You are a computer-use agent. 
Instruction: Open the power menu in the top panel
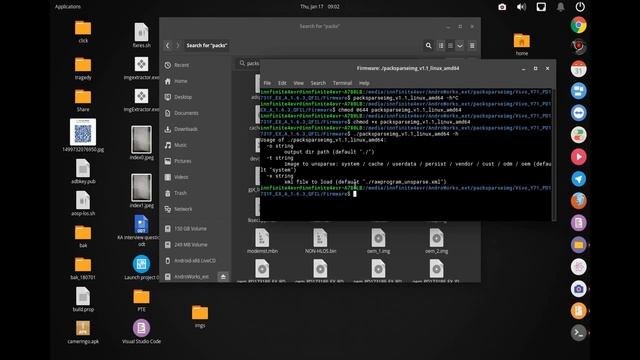click(580, 7)
